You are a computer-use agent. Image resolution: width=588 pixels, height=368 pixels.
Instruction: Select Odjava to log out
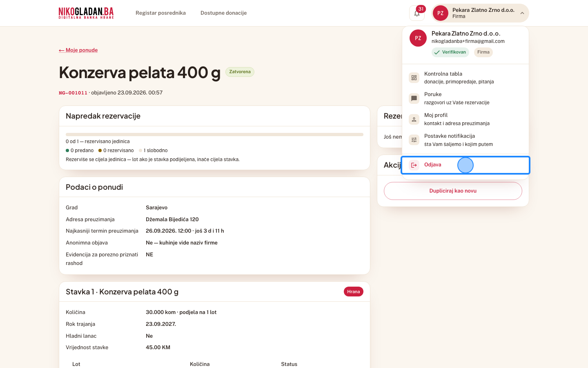(465, 165)
